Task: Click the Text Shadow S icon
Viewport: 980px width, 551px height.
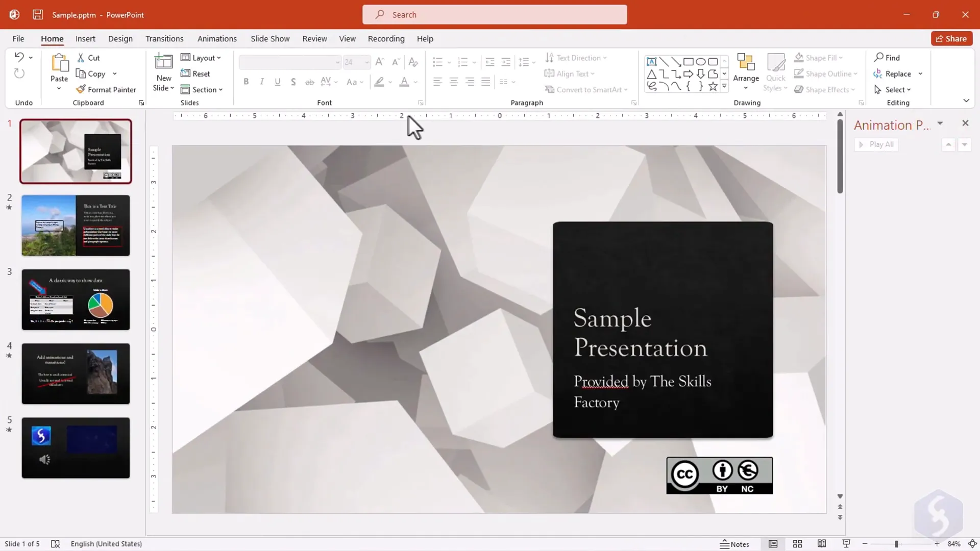Action: (x=293, y=82)
